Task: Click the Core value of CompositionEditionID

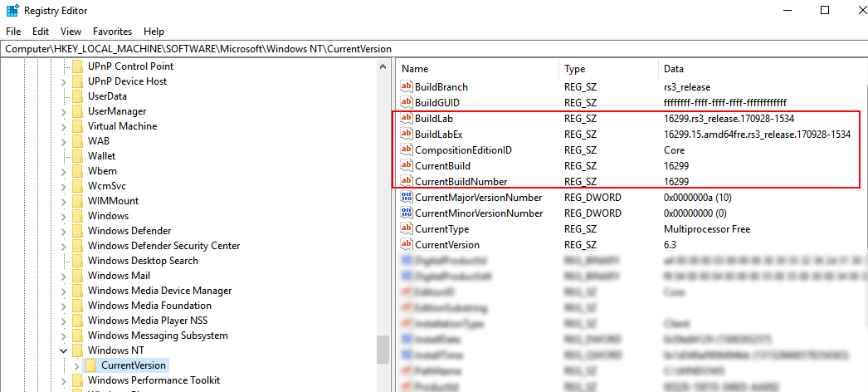Action: (675, 150)
